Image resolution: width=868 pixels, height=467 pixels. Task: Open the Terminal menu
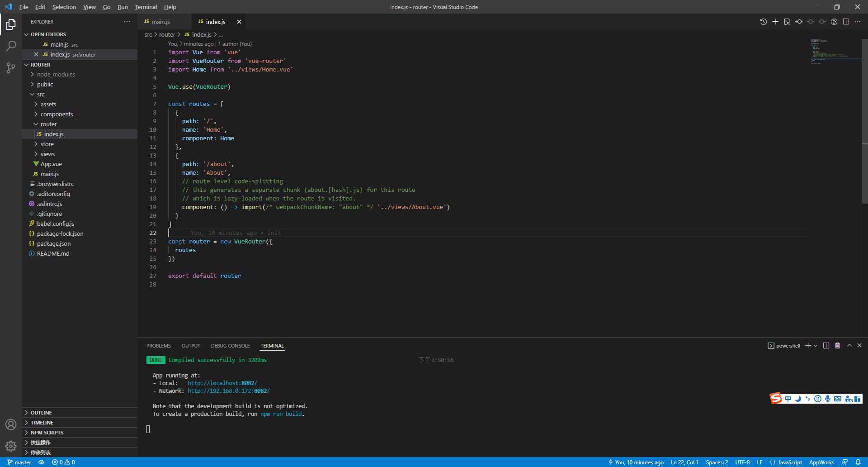[x=146, y=7]
